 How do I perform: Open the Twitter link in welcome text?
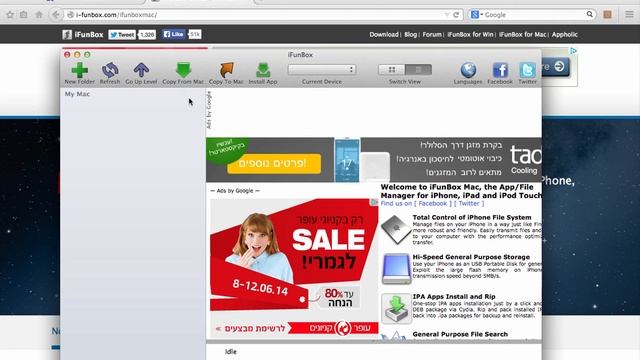(x=469, y=203)
